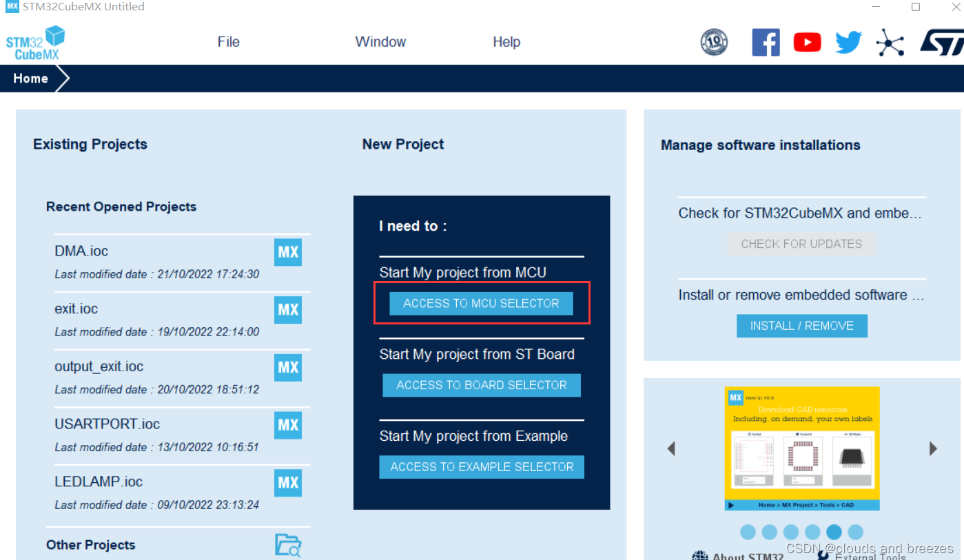Open the Facebook icon link

tap(766, 42)
